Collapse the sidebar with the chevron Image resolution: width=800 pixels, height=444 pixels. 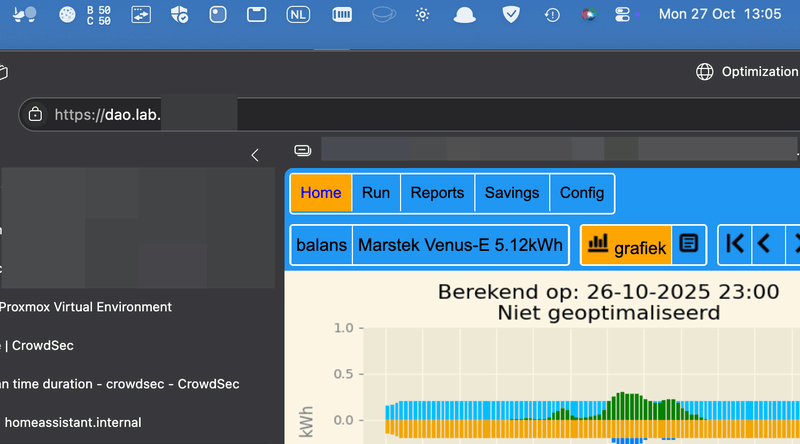[x=255, y=155]
